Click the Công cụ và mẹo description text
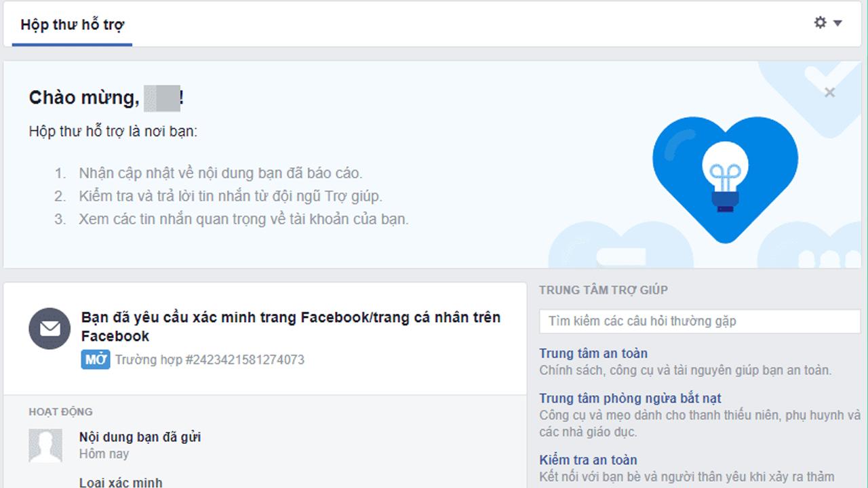 [700, 423]
